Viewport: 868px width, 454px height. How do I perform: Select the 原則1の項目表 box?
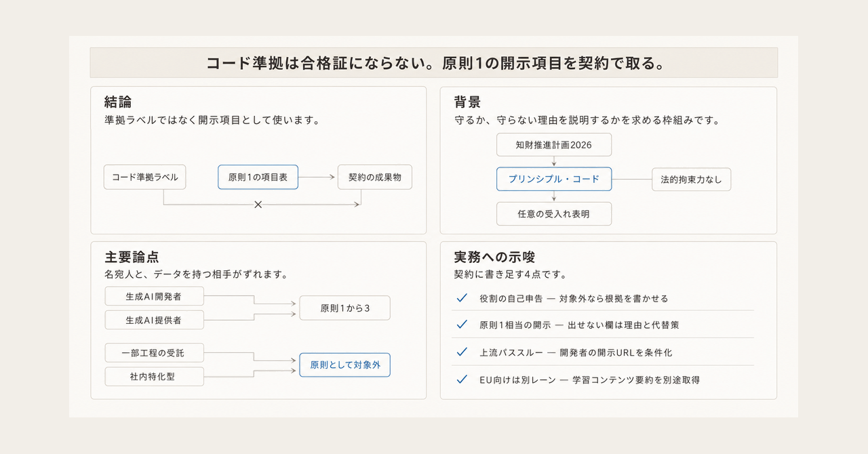[258, 177]
